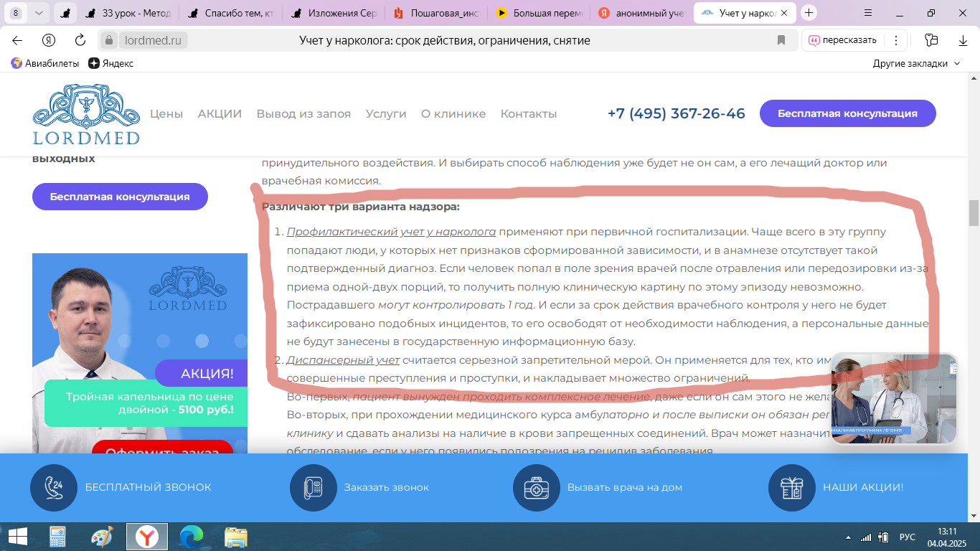Expand the Другие закладки bookmarks folder
980x551 pixels.
(x=916, y=63)
